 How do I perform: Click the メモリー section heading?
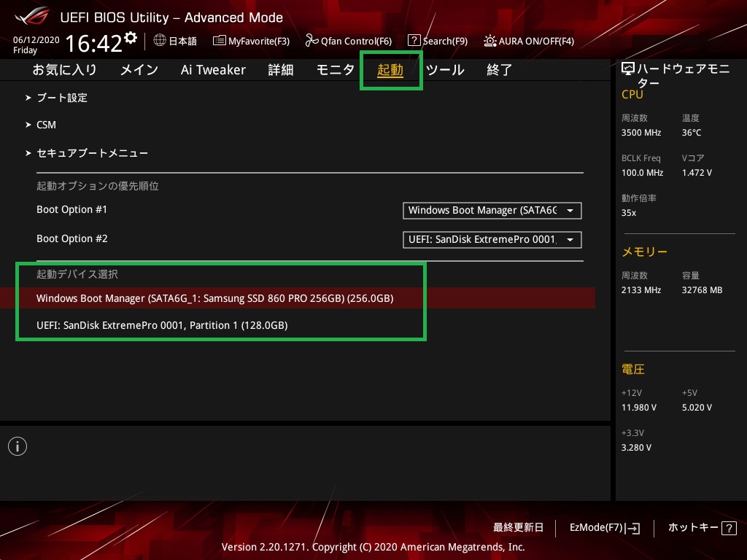645,252
